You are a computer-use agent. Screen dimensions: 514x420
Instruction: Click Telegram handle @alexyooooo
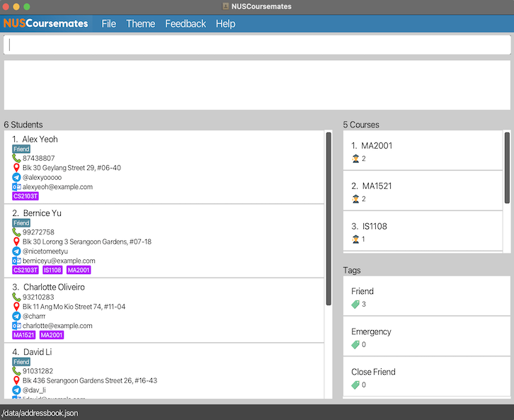point(42,177)
